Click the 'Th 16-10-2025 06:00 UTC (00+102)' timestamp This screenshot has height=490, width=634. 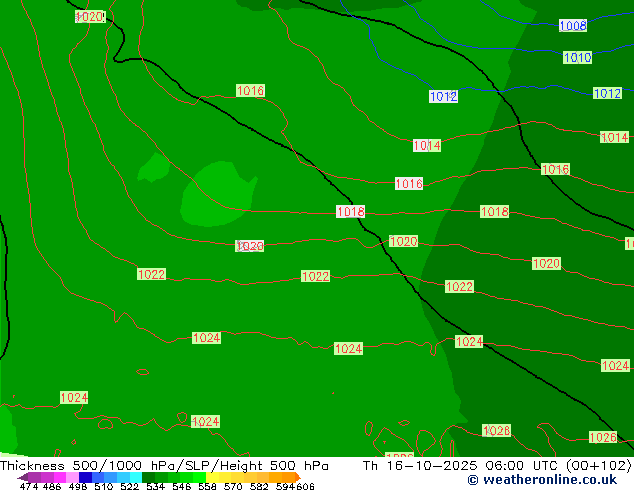point(497,465)
